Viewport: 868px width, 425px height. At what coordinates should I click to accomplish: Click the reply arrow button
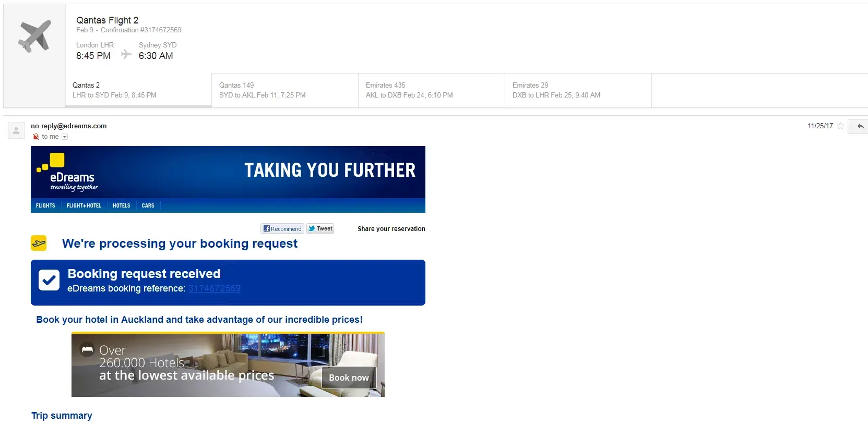point(860,126)
